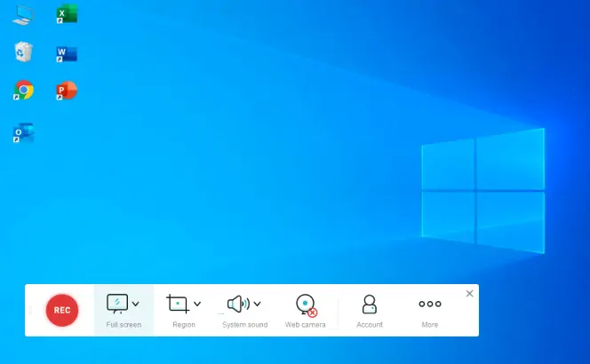Close the recorder toolbar with the X

[x=469, y=293]
